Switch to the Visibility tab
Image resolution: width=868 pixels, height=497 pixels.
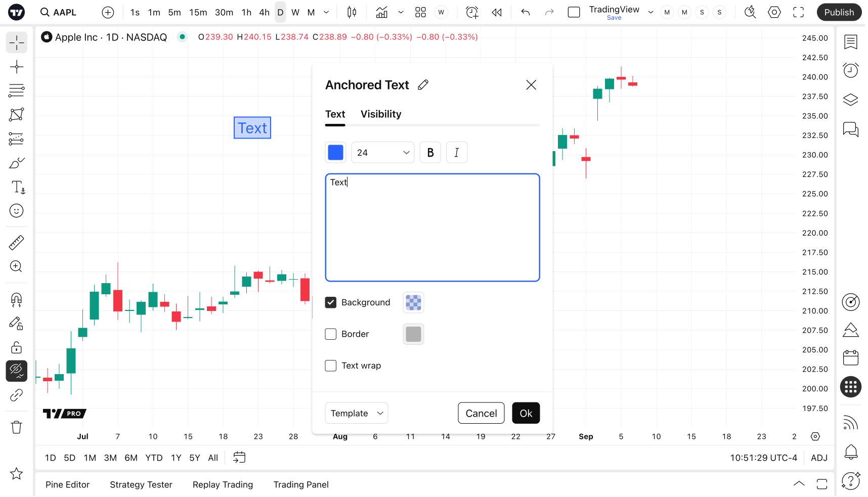click(x=381, y=114)
